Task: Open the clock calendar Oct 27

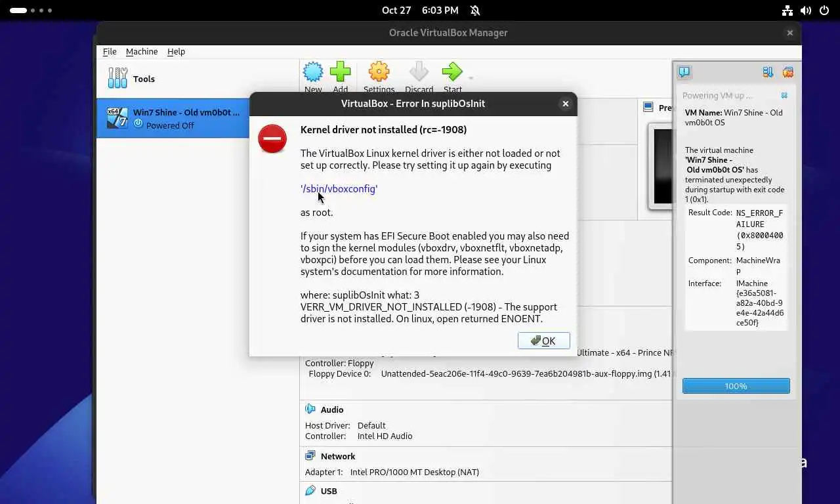Action: click(x=420, y=10)
